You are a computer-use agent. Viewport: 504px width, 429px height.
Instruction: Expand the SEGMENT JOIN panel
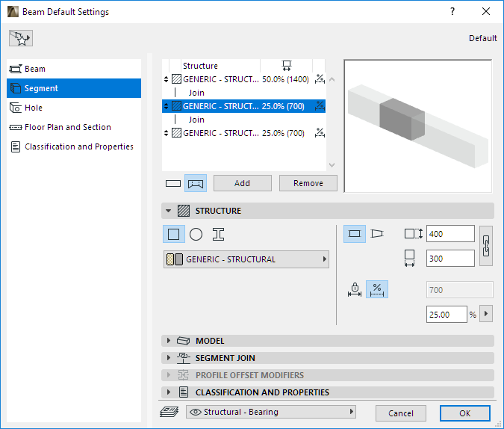169,358
